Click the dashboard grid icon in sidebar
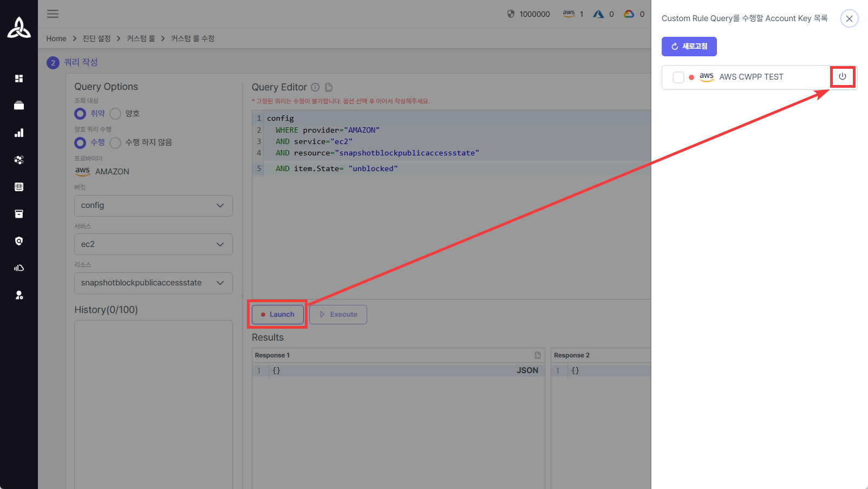 [x=19, y=79]
